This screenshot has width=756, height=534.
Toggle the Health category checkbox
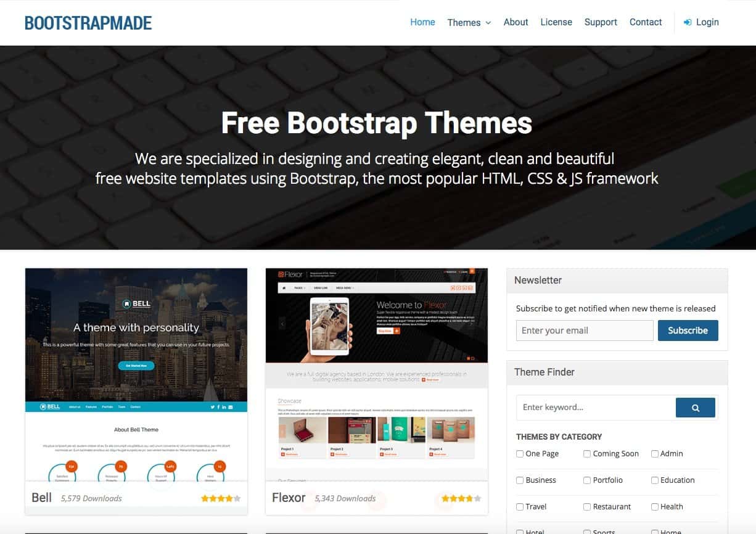coord(655,507)
